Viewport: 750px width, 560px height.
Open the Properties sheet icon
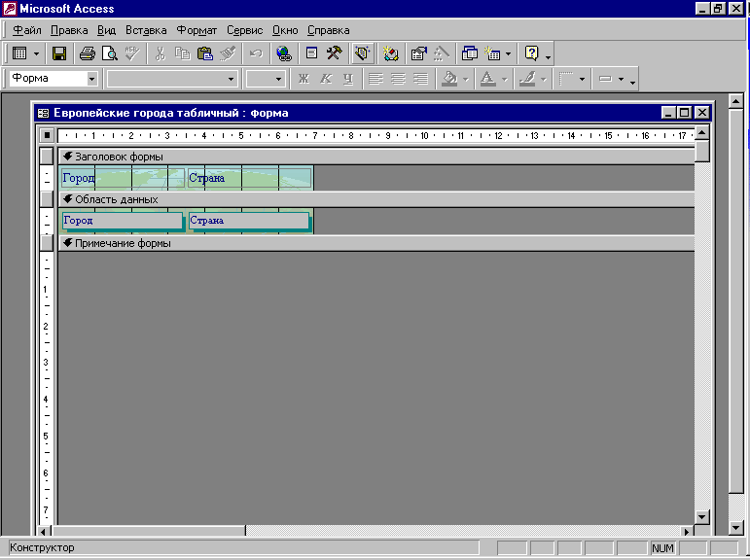coord(418,53)
